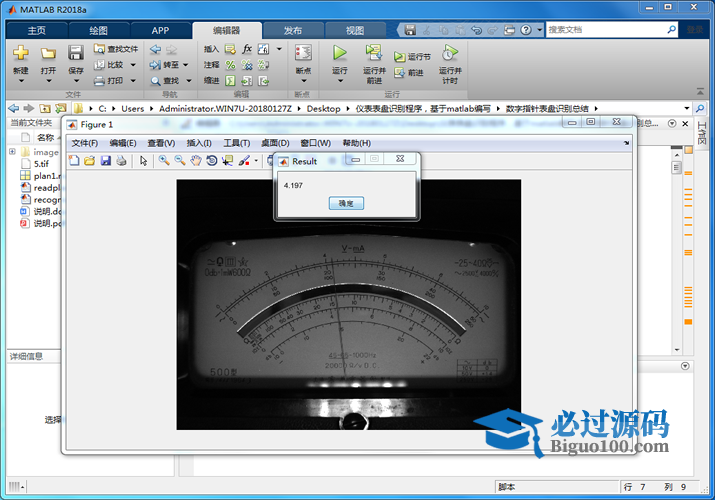Expand the image folder in file tree
The height and width of the screenshot is (500, 715).
click(x=12, y=152)
